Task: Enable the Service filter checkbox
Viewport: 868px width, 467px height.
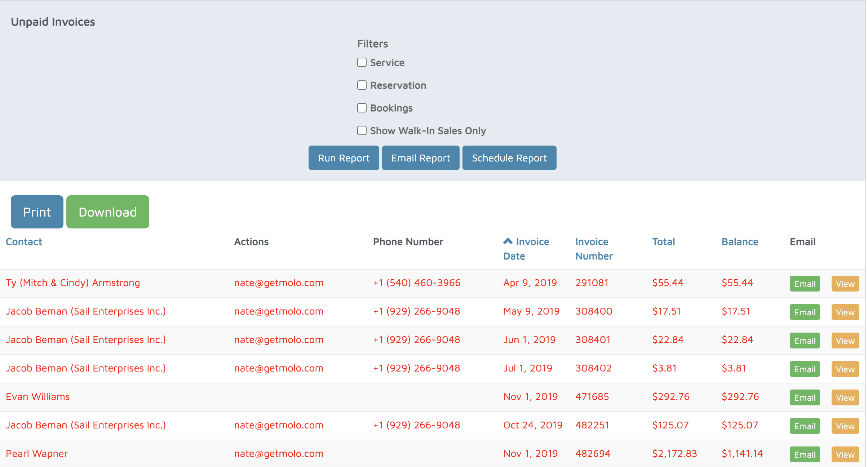Action: (x=362, y=62)
